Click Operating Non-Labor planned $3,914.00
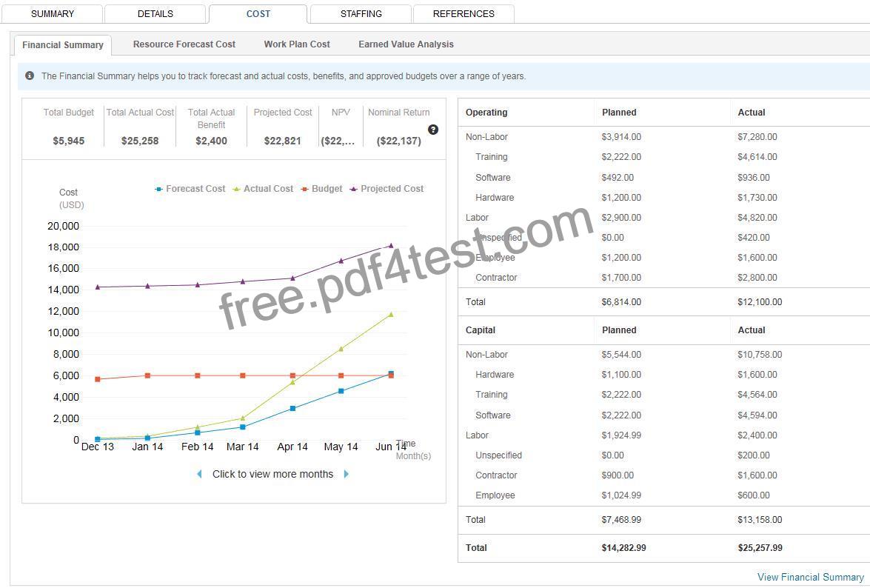Image resolution: width=870 pixels, height=588 pixels. coord(621,137)
